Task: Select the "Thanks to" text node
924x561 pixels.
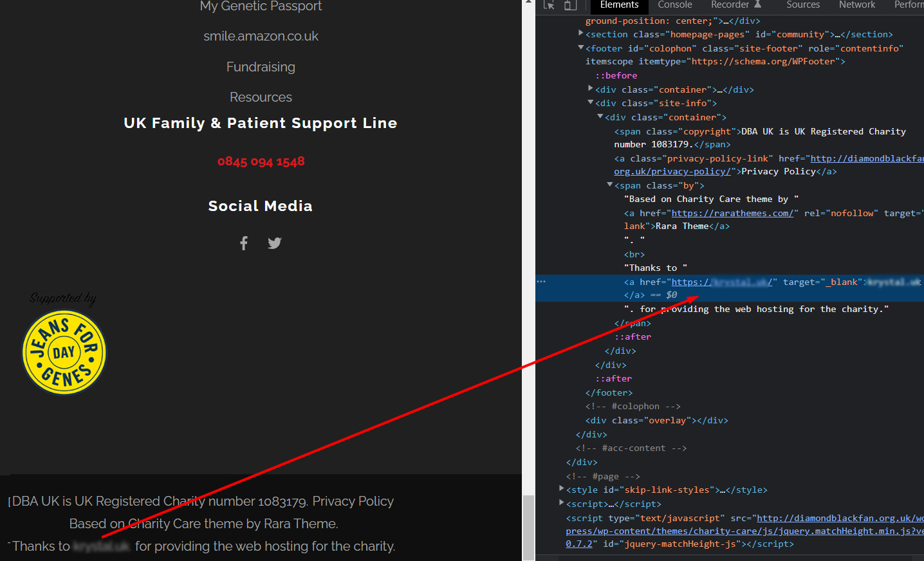Action: coord(656,268)
